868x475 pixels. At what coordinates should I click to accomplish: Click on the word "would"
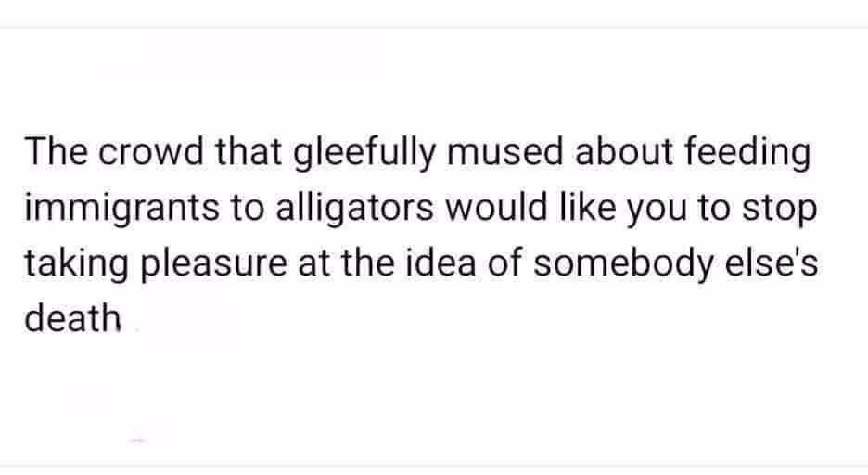493,208
